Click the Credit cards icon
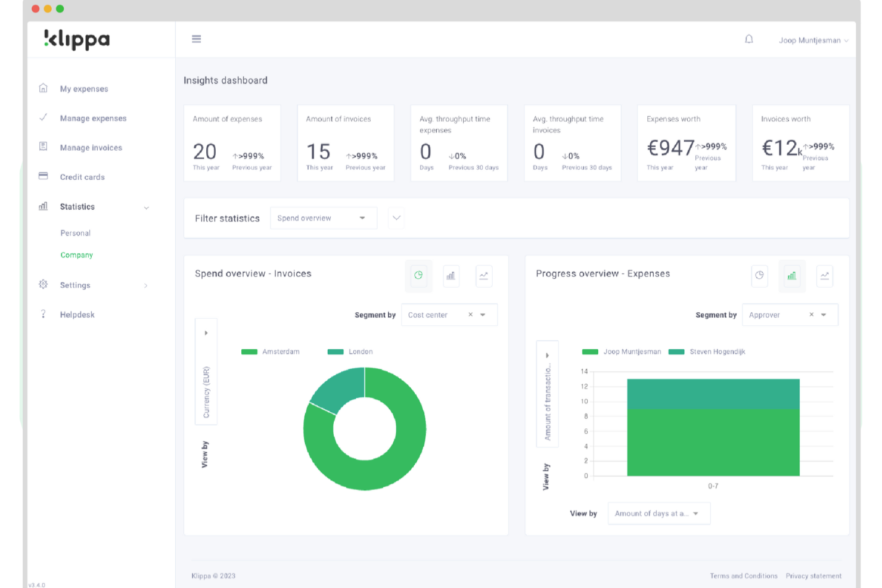Image resolution: width=882 pixels, height=588 pixels. pos(43,176)
